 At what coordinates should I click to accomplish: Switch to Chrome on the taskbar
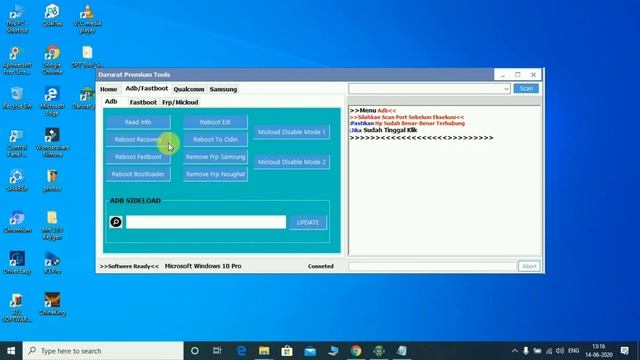pos(356,351)
